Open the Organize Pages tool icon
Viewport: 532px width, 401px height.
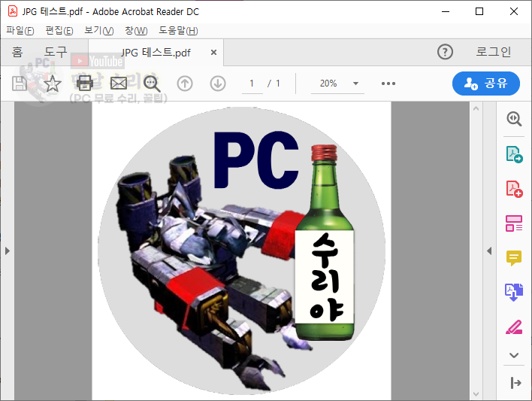(x=514, y=223)
